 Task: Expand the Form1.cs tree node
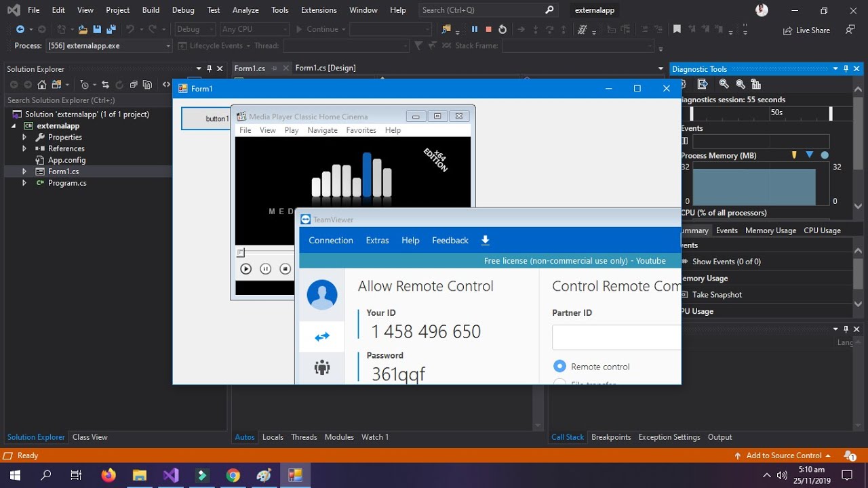(24, 171)
